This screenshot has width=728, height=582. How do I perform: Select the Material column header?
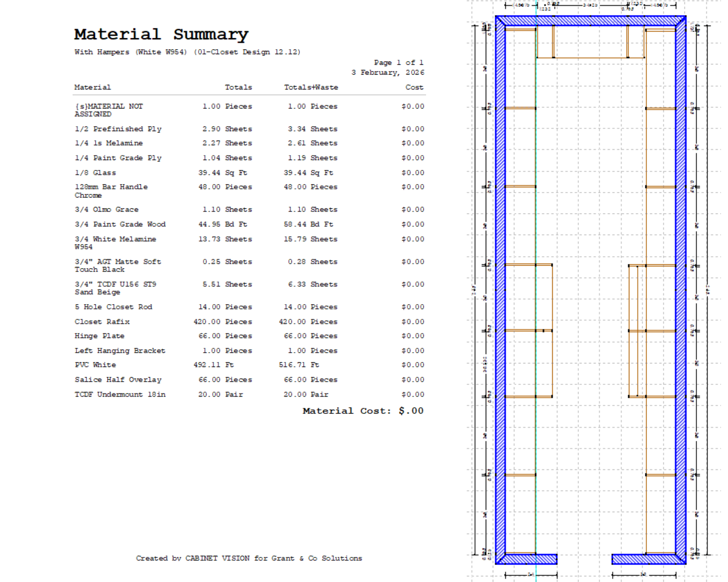click(92, 87)
